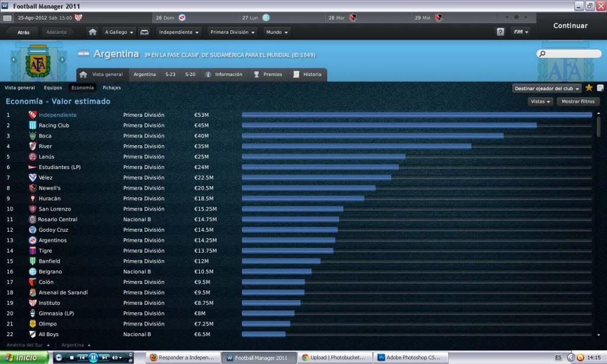Open the Independiente club dropdown in the toolbar
The height and width of the screenshot is (364, 607).
point(178,32)
